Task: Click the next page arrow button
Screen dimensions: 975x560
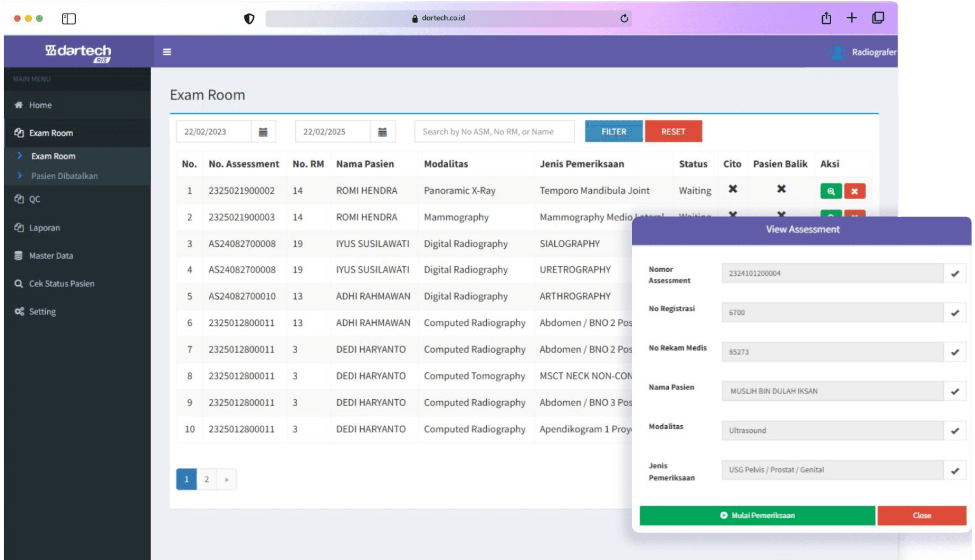Action: point(226,479)
